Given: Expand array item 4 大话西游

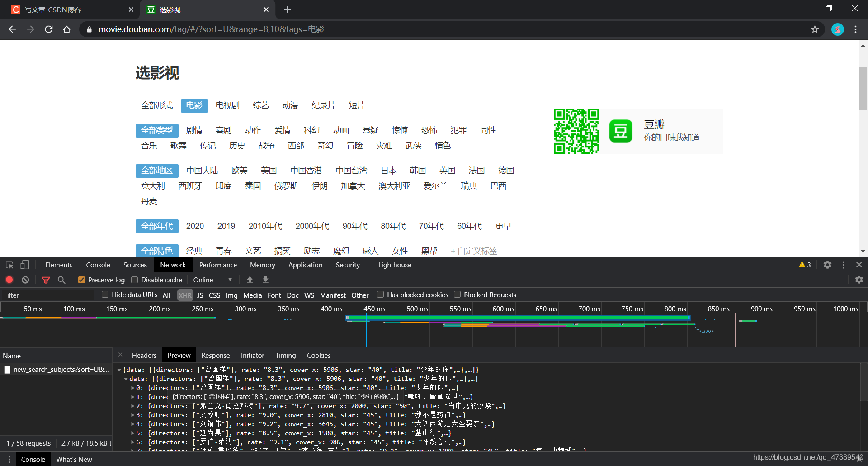Looking at the screenshot, I should pyautogui.click(x=132, y=424).
